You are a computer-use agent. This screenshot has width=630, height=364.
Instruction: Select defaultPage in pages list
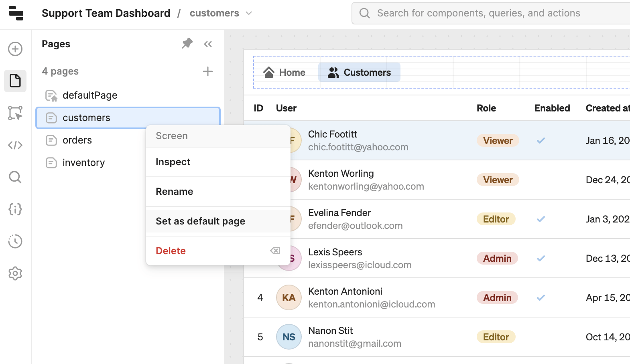pos(128,95)
